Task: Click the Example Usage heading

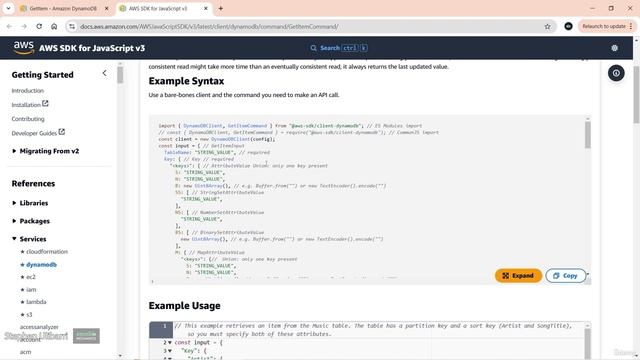Action: click(x=184, y=306)
